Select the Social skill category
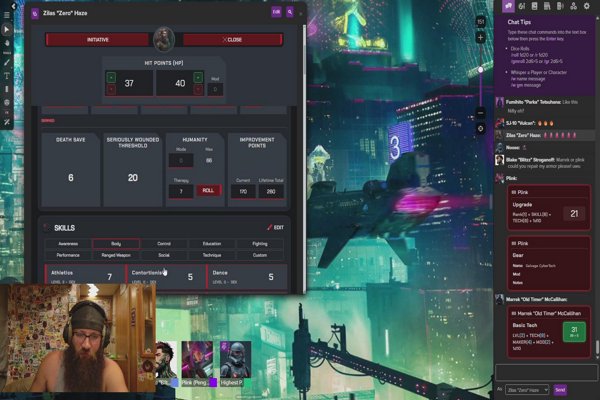Viewport: 600px width, 400px height. [164, 255]
